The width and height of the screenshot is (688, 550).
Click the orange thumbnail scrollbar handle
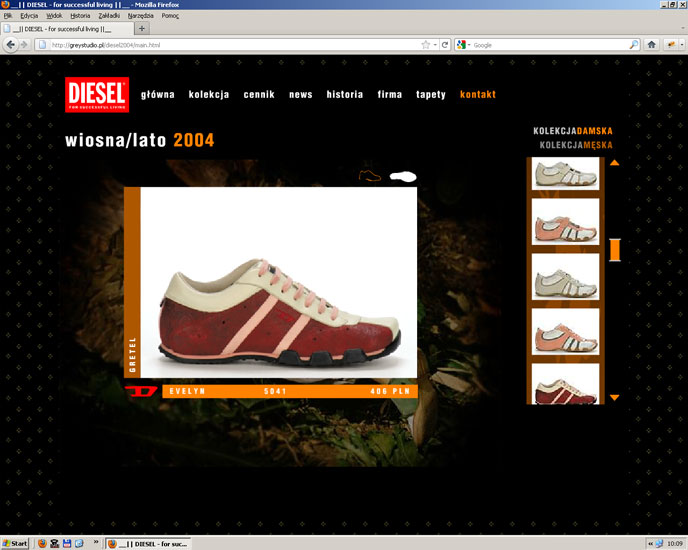click(615, 250)
